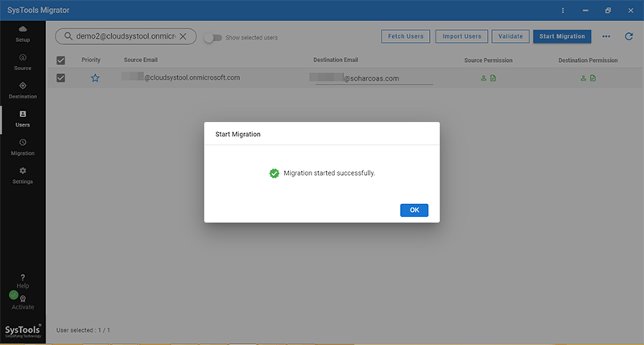Image resolution: width=644 pixels, height=345 pixels.
Task: Click the Source Email column header
Action: click(x=140, y=60)
